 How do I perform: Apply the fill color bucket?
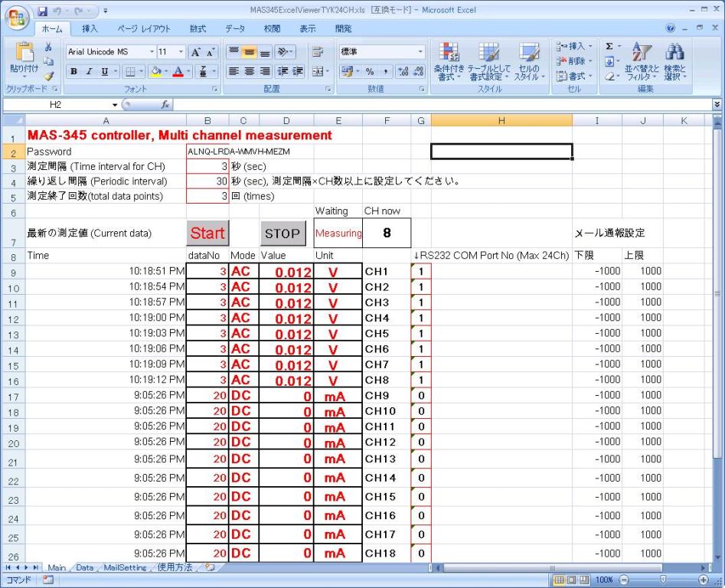[x=156, y=71]
